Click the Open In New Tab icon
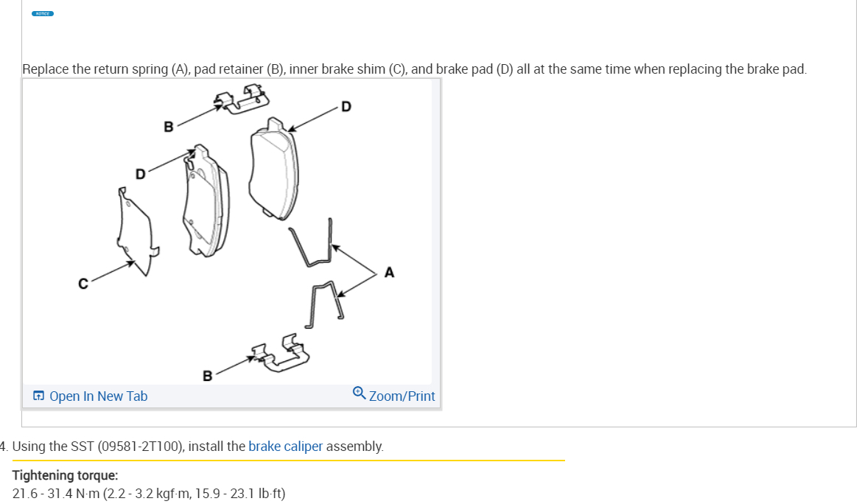The width and height of the screenshot is (862, 504). point(39,396)
